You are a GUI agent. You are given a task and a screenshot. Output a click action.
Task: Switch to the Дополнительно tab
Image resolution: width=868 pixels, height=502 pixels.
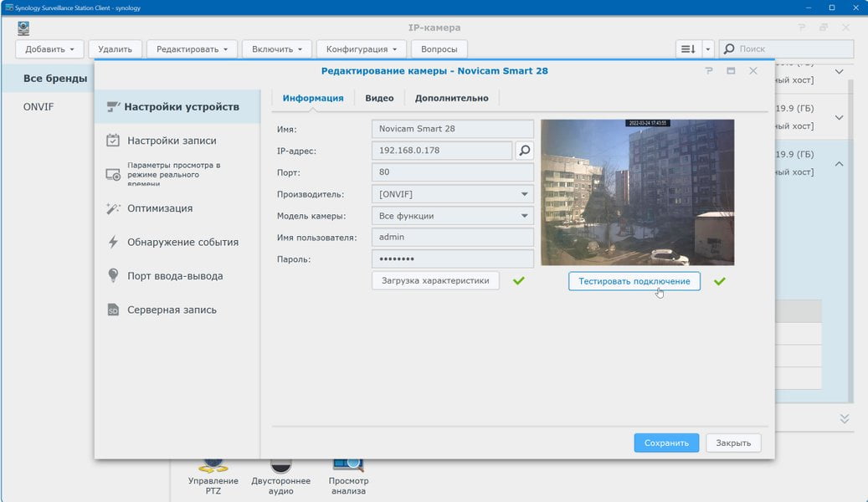(452, 98)
